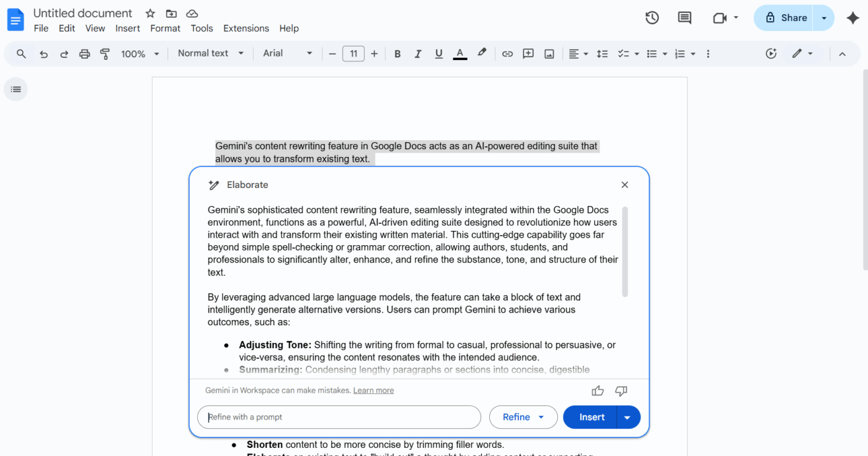Viewport: 868px width, 456px height.
Task: Give thumbs up to Gemini response
Action: point(598,391)
